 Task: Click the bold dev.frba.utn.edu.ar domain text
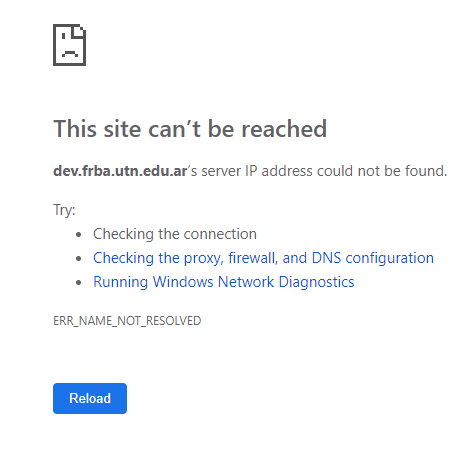(x=120, y=171)
